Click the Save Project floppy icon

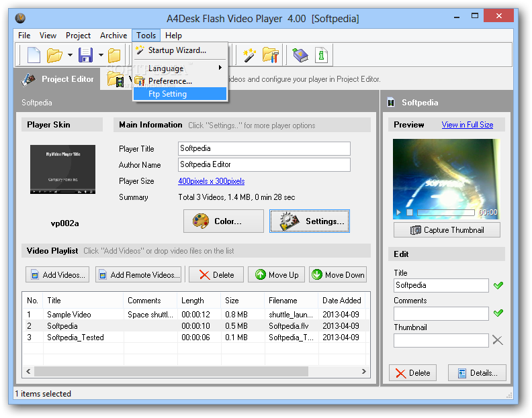85,55
